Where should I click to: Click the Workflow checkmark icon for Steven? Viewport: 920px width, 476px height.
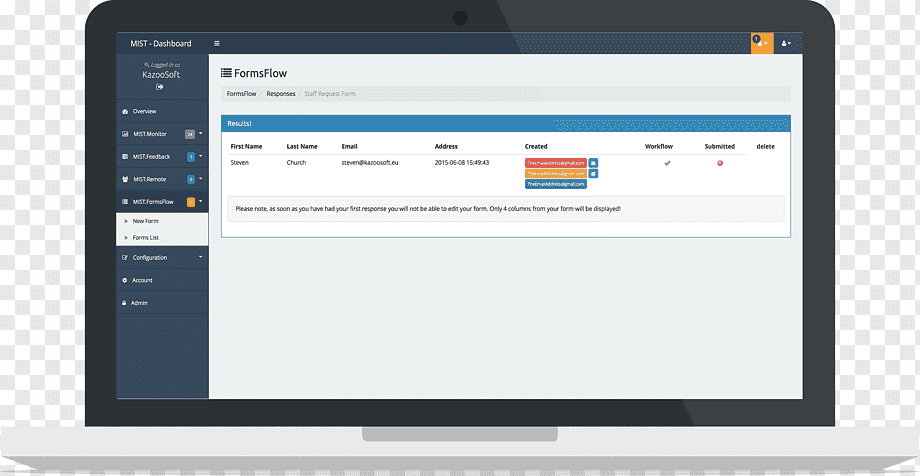click(667, 163)
